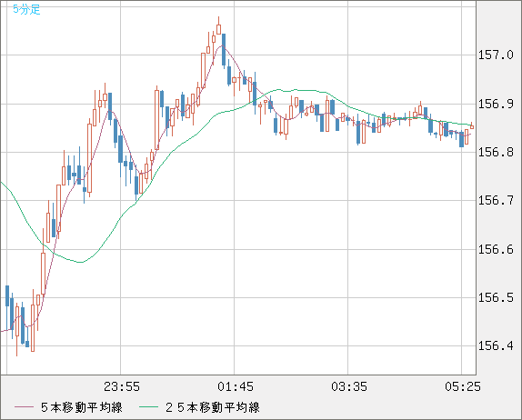Click the 05:25 time axis label
The height and width of the screenshot is (420, 522).
pyautogui.click(x=463, y=386)
